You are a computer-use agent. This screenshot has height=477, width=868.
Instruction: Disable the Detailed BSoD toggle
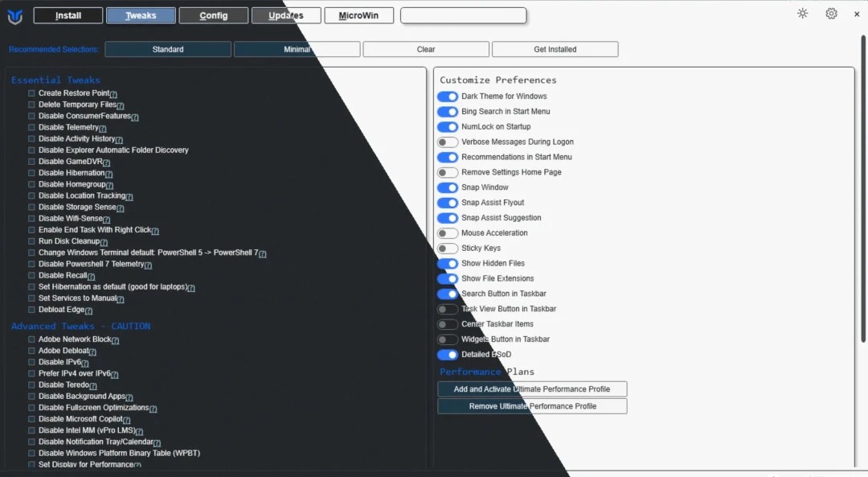coord(447,355)
